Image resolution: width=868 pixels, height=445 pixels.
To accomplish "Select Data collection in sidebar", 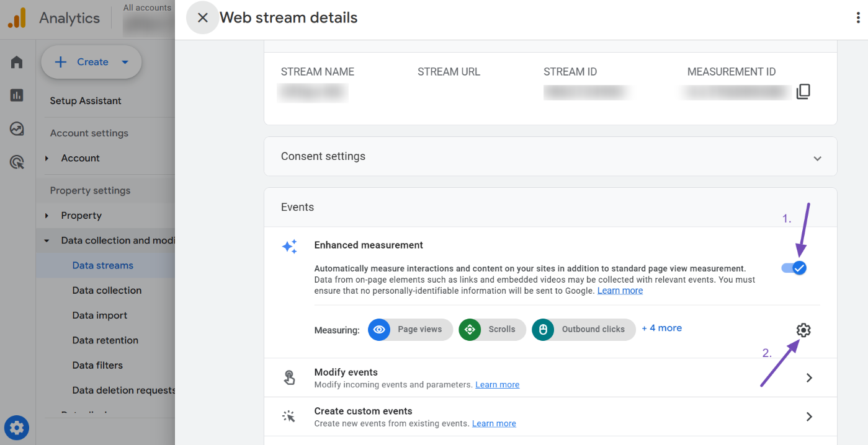I will (x=107, y=290).
